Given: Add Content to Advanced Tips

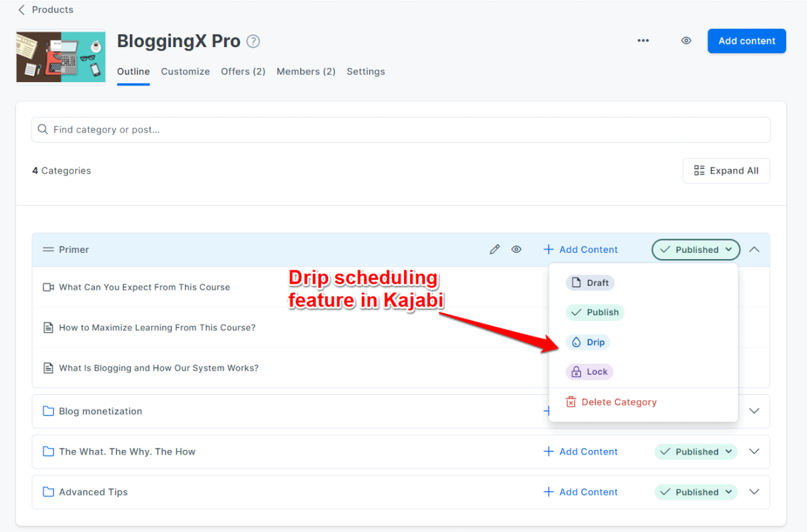Looking at the screenshot, I should tap(580, 492).
